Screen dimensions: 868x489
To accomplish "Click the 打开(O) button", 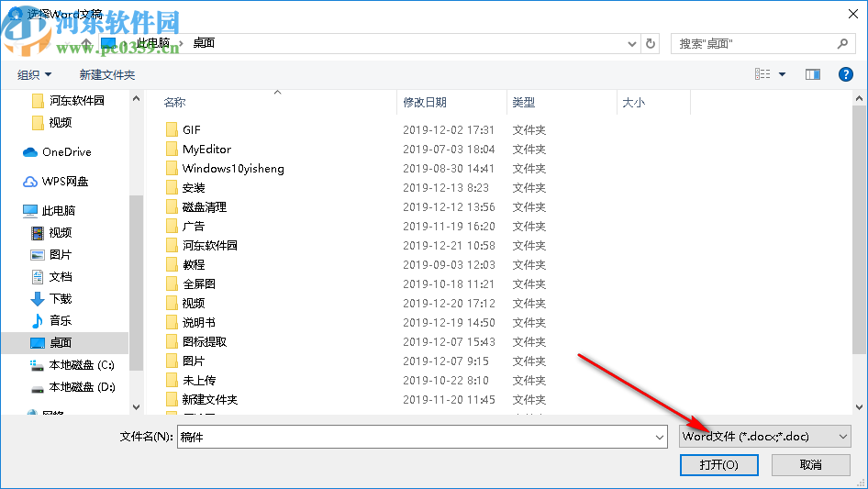I will [718, 464].
